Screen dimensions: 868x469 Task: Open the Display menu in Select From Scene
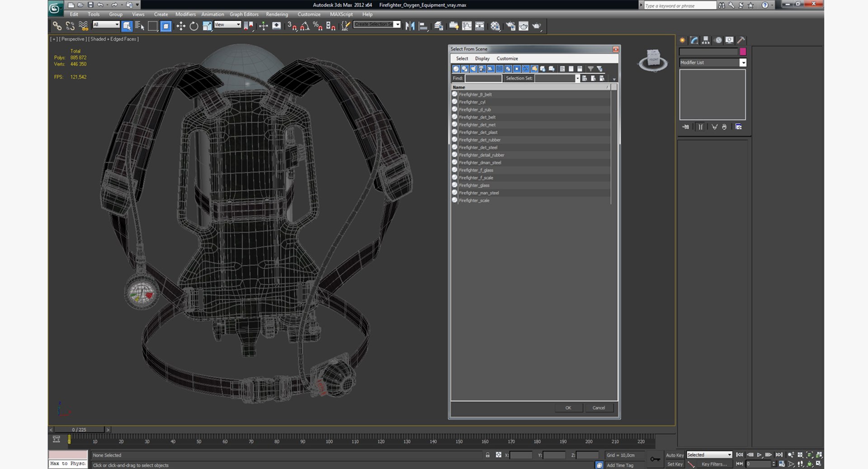[x=482, y=59]
